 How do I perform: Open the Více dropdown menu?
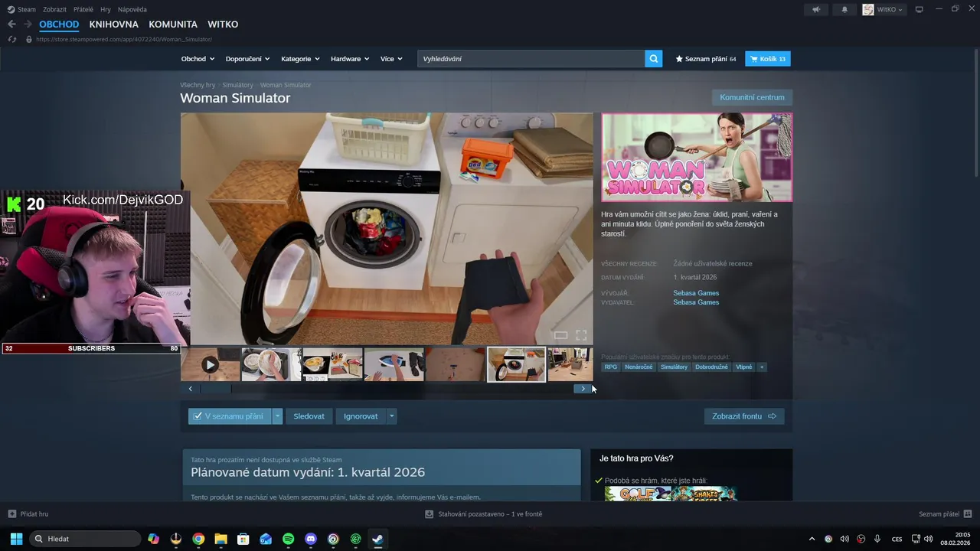pyautogui.click(x=391, y=59)
